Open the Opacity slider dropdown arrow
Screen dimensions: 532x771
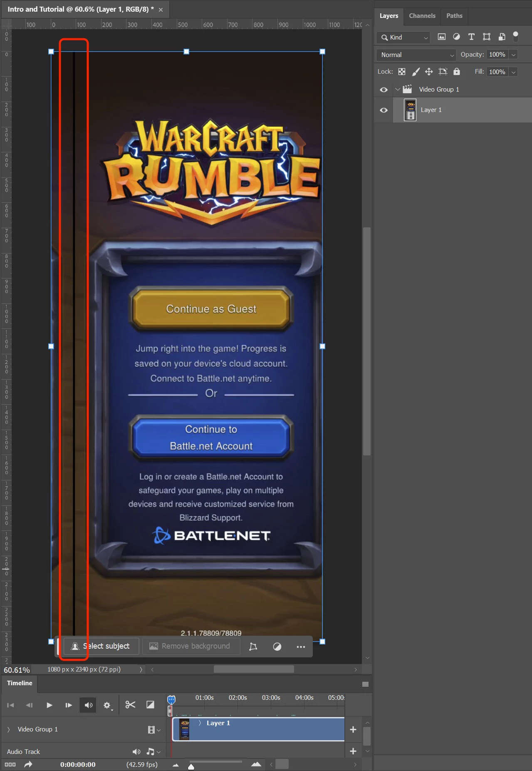pos(514,55)
